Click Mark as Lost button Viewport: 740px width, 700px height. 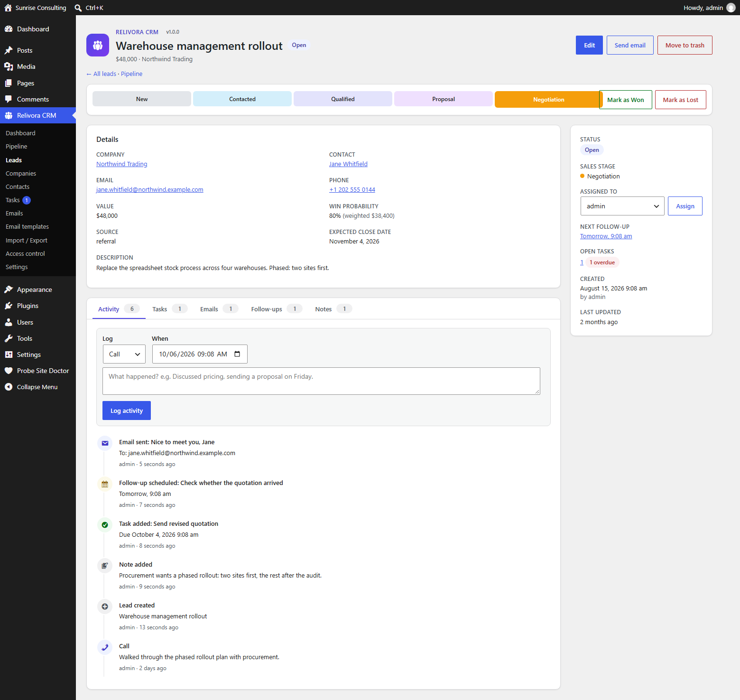point(681,100)
